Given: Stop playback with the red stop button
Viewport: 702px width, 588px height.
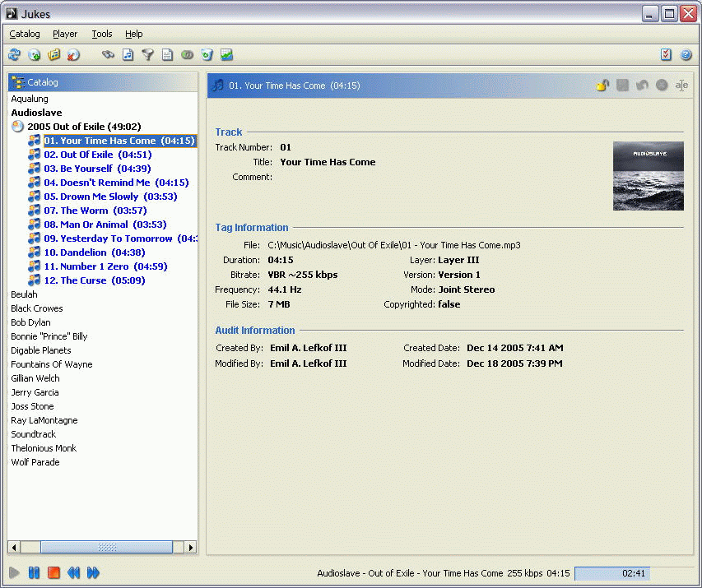Looking at the screenshot, I should [x=53, y=572].
